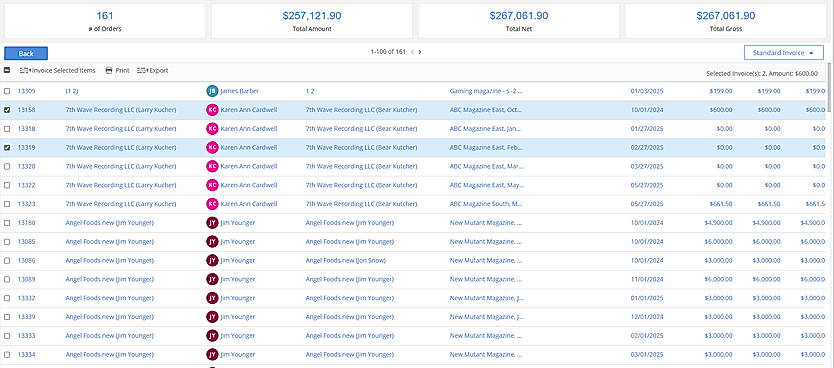Check the box for order 13180
Viewport: 834px width, 368px height.
(7, 223)
